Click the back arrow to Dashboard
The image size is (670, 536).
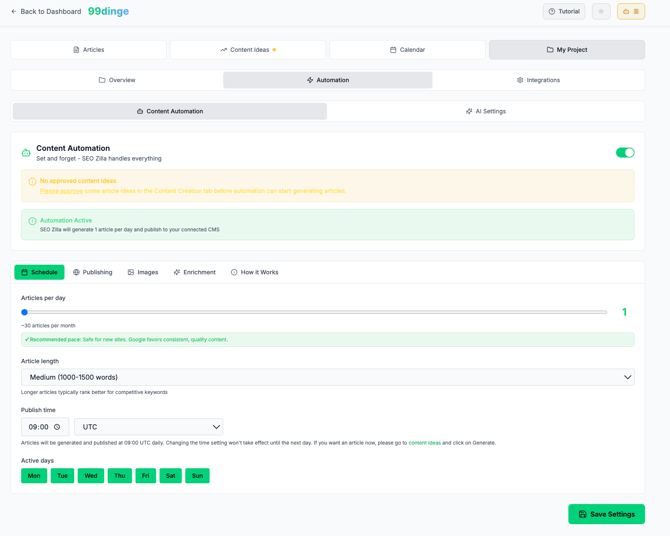click(x=14, y=12)
